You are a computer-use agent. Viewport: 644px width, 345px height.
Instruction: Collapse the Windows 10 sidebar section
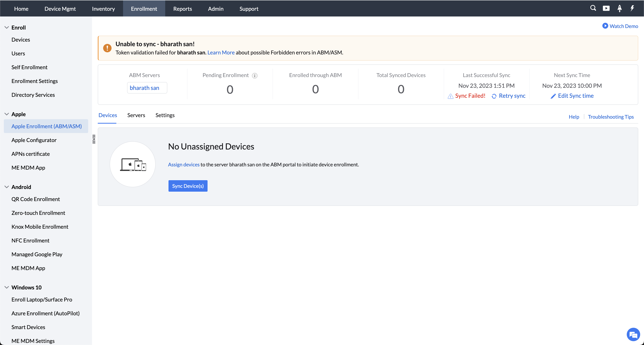click(7, 287)
